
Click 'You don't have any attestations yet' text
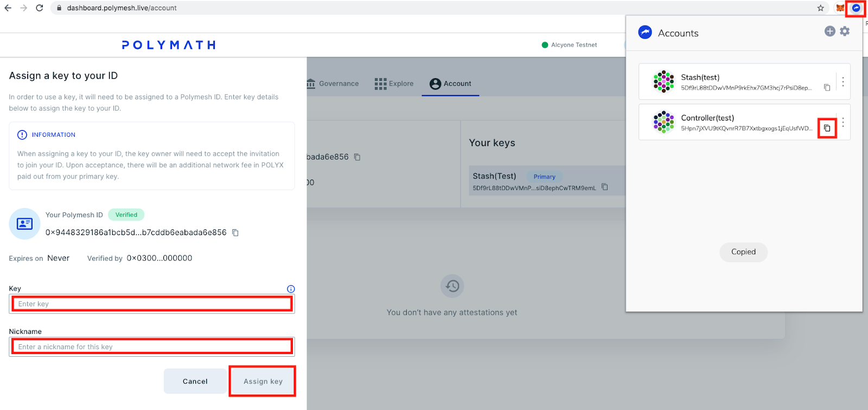452,312
